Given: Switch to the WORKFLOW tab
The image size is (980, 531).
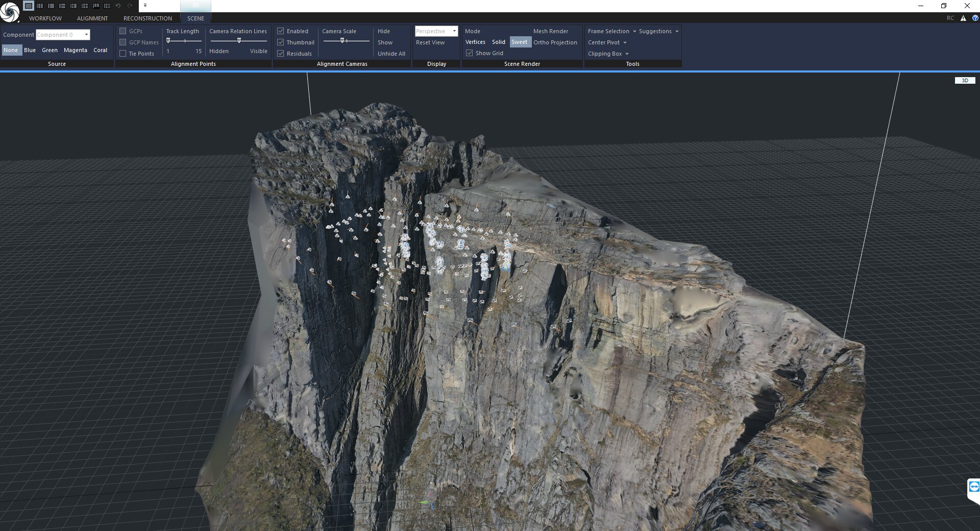Looking at the screenshot, I should click(45, 18).
